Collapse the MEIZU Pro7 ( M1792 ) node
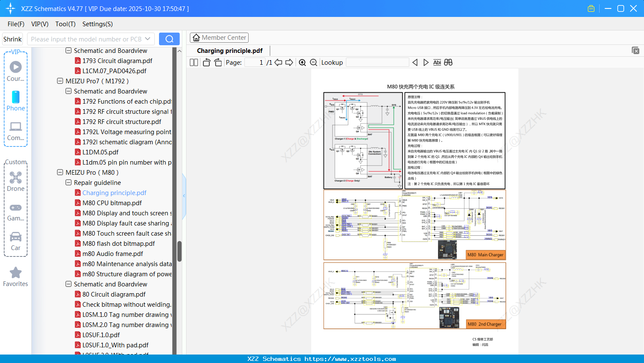The image size is (644, 363). 60,81
